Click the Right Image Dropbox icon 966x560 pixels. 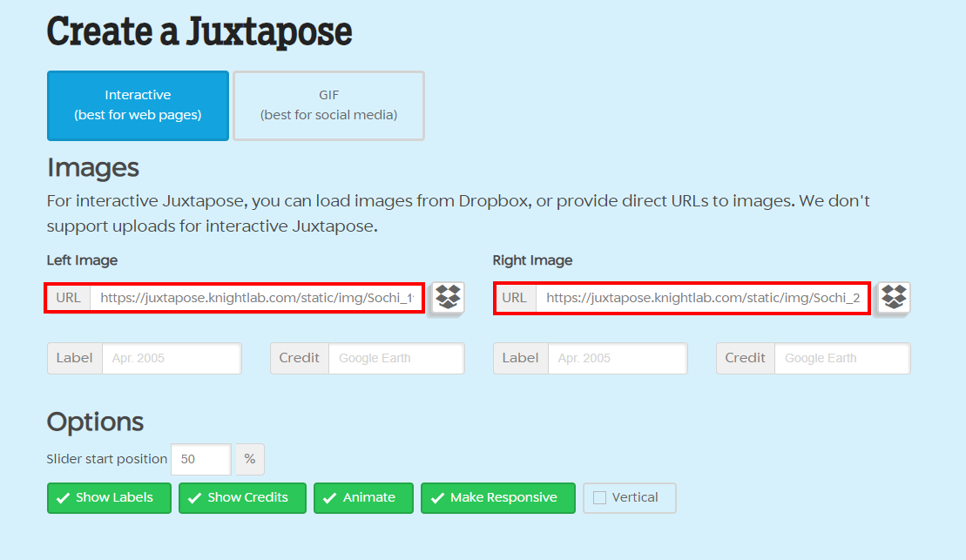894,297
